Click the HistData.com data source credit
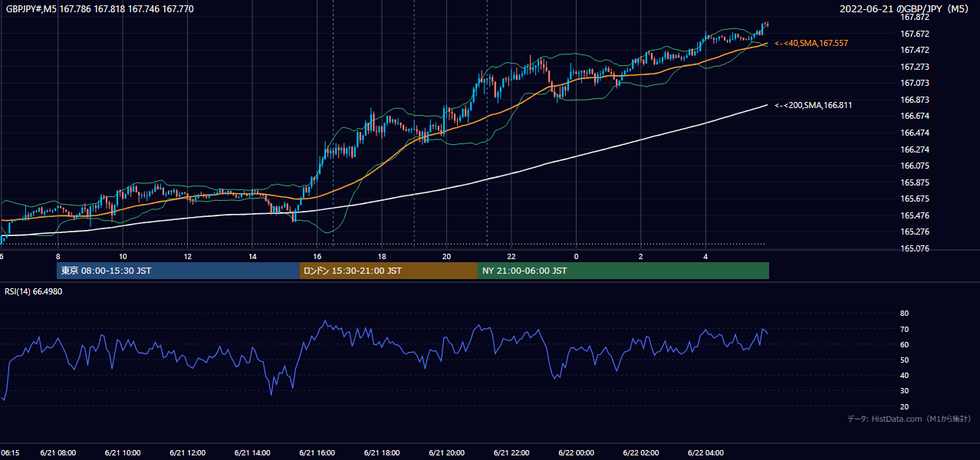The image size is (980, 460). (x=909, y=419)
